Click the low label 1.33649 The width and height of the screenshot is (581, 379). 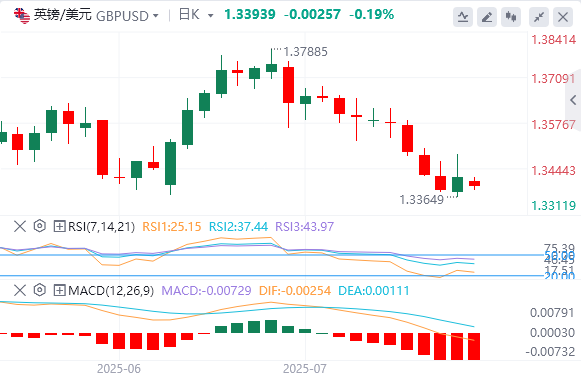tap(422, 200)
